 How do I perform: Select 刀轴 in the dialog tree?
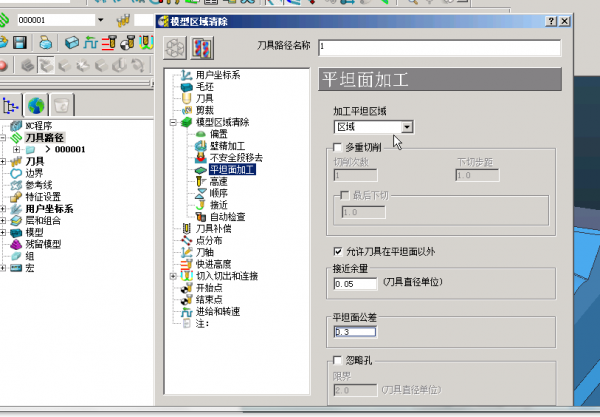point(204,253)
